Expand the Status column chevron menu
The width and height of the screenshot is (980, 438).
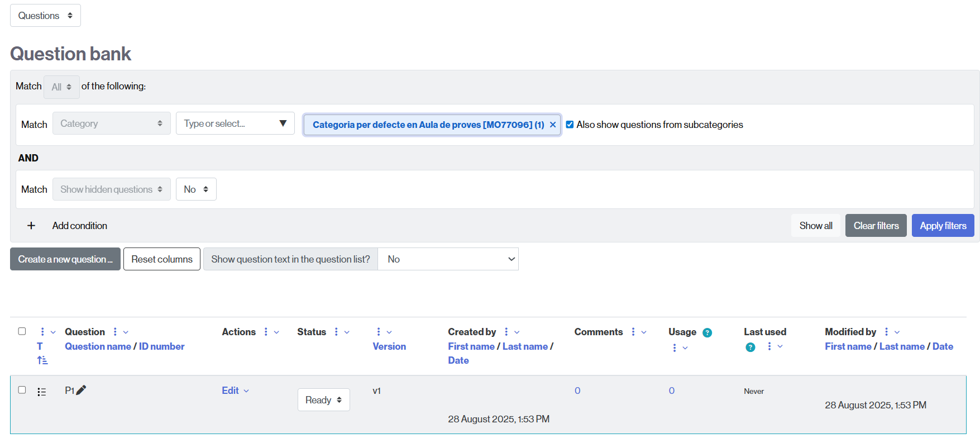click(x=347, y=332)
